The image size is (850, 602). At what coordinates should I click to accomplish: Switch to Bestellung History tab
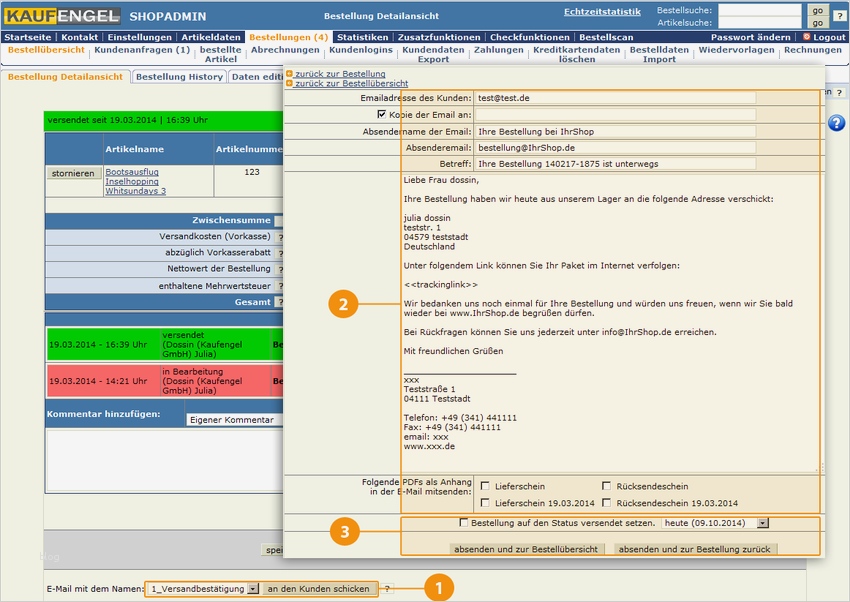pos(179,77)
